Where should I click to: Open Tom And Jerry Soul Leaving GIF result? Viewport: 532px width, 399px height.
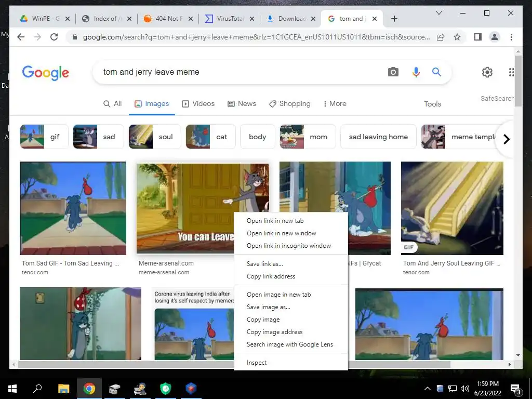tap(452, 208)
